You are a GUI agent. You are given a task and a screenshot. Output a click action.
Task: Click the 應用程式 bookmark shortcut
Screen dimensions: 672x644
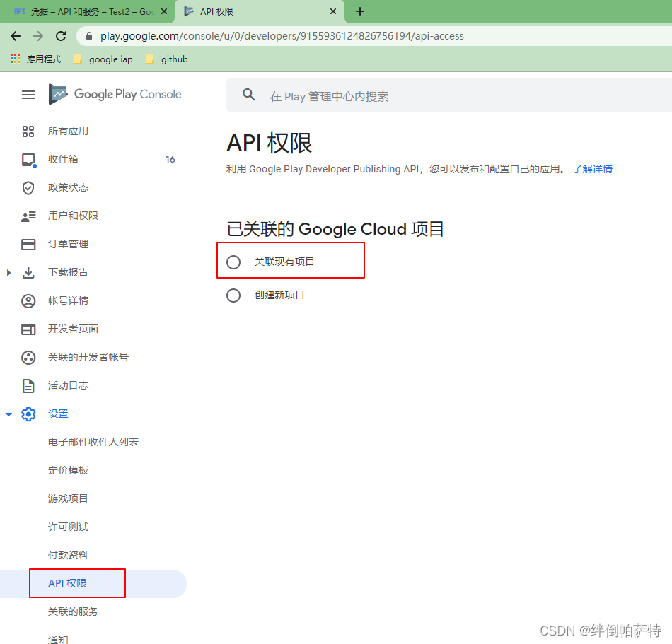[36, 59]
